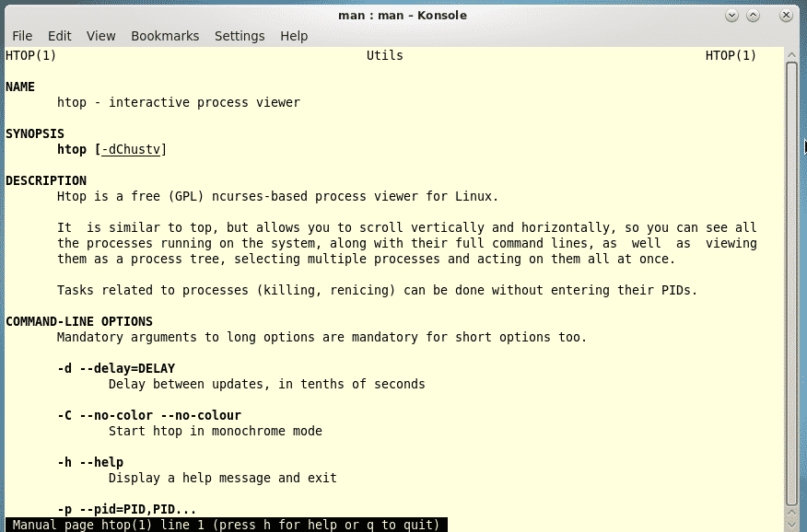The image size is (807, 532).
Task: Open the Settings menu
Action: (240, 36)
